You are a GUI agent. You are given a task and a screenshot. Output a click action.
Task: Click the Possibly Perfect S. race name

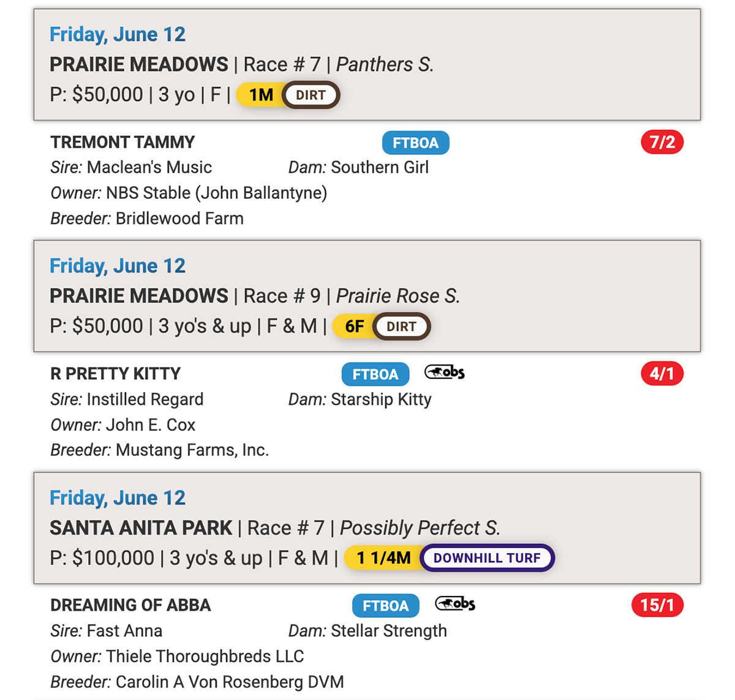tap(420, 527)
